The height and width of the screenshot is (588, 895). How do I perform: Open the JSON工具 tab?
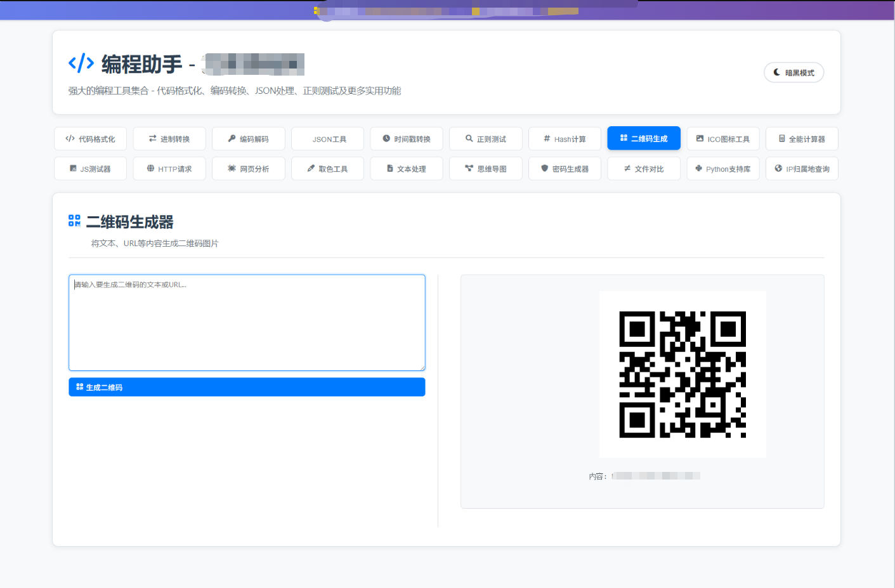pos(328,139)
